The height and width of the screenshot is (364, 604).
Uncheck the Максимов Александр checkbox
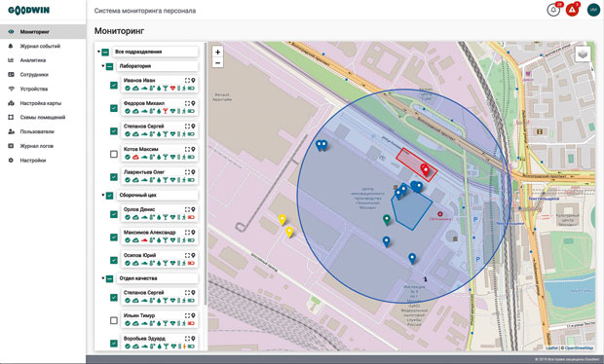pyautogui.click(x=114, y=237)
